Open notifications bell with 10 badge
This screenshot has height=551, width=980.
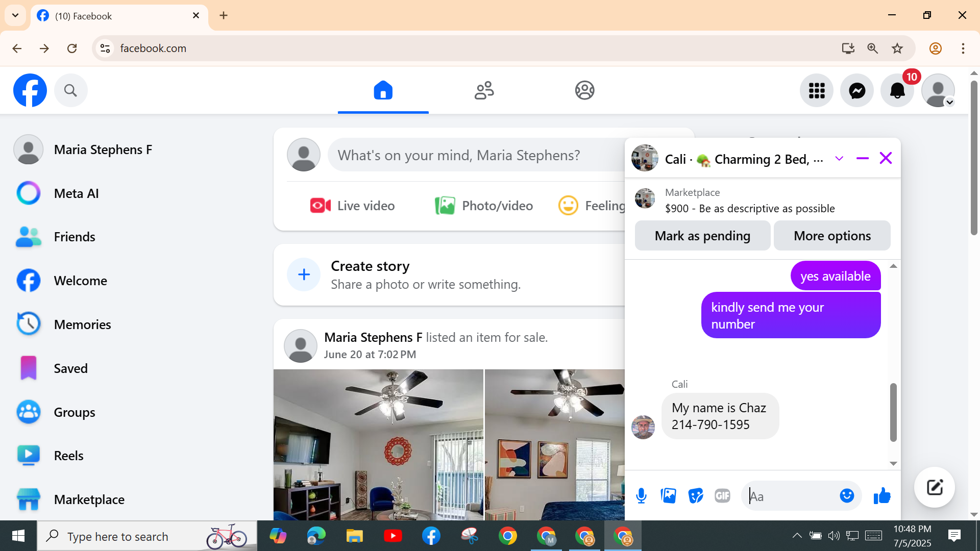coord(897,91)
